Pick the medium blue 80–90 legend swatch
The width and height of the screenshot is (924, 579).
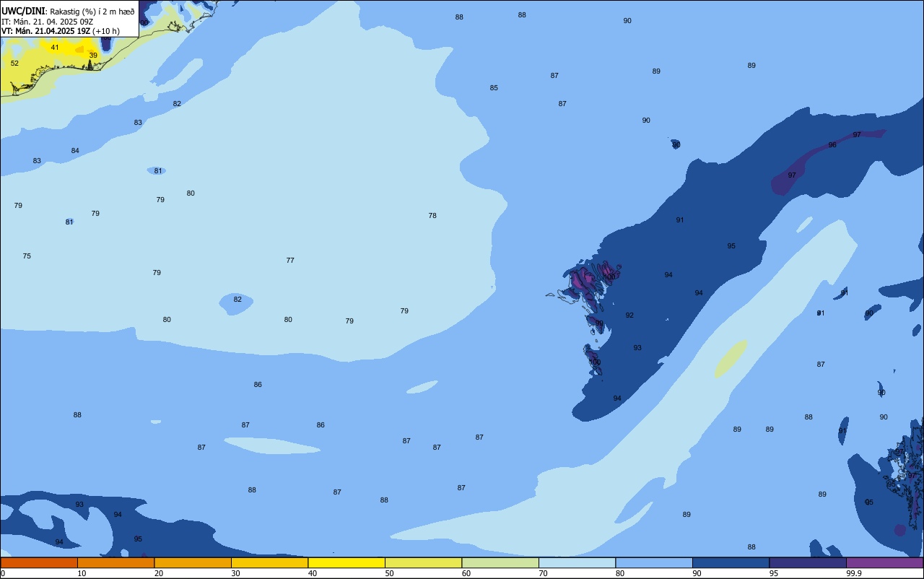pos(654,562)
